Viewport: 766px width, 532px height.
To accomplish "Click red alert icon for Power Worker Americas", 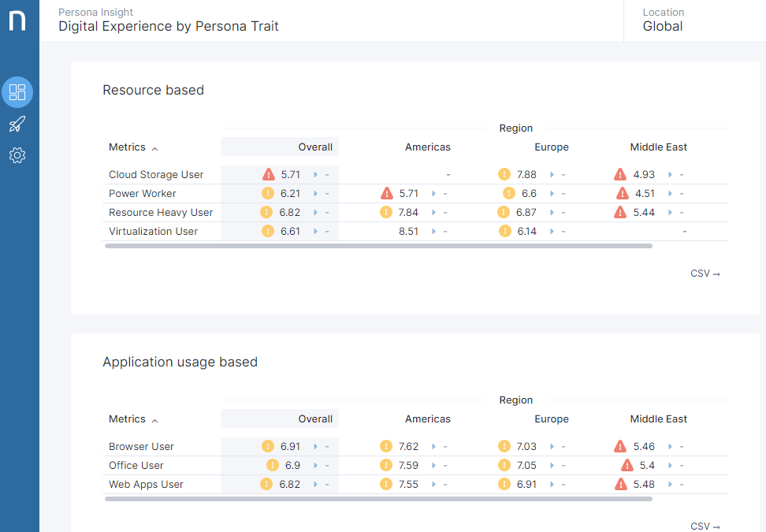I will pyautogui.click(x=387, y=194).
